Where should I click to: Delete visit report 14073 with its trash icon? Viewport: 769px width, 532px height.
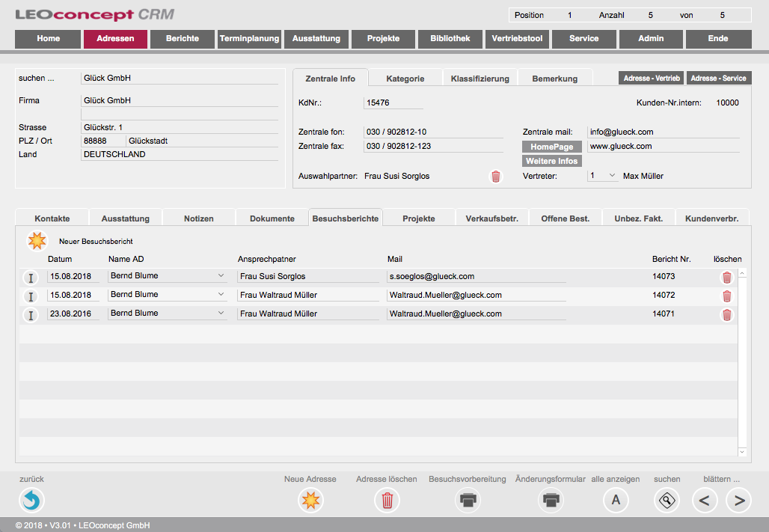click(726, 277)
